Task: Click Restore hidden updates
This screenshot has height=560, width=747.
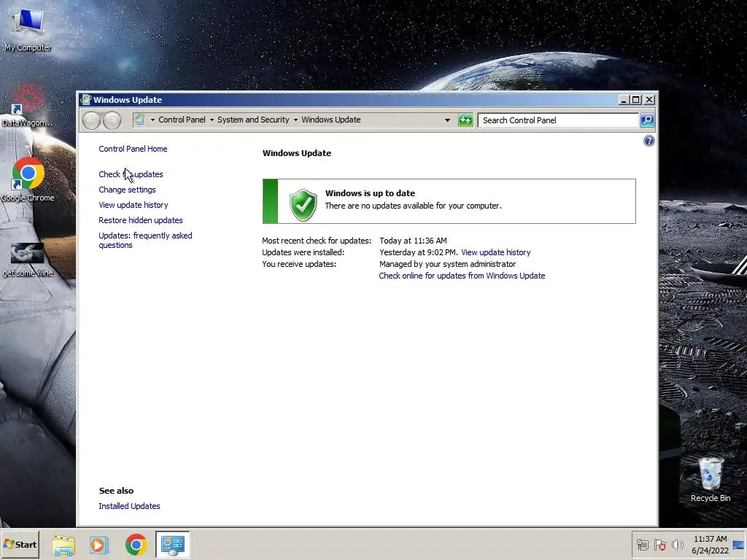Action: (x=141, y=220)
